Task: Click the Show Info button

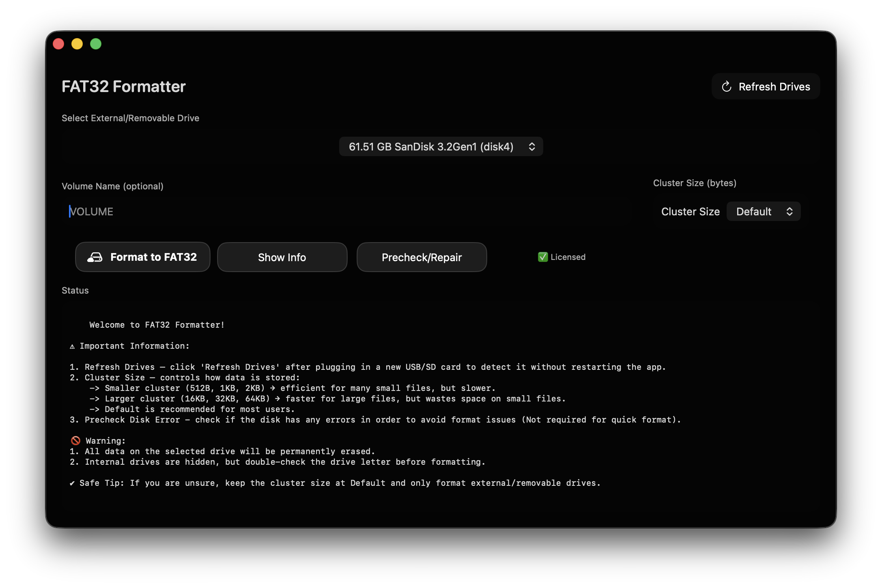Action: [x=282, y=257]
